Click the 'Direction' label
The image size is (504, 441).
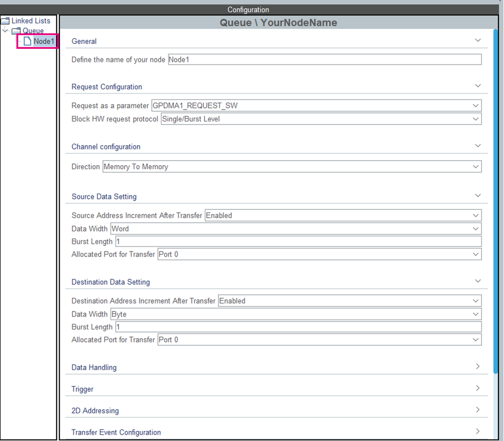(x=85, y=167)
